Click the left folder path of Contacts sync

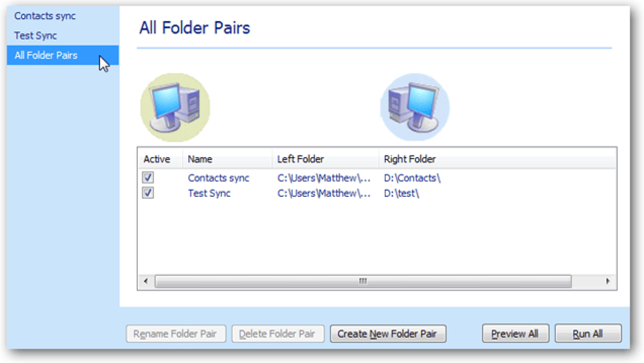coord(324,178)
